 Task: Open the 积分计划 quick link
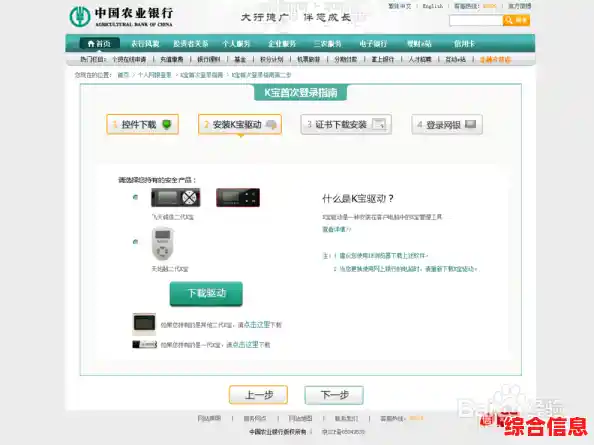tap(272, 59)
